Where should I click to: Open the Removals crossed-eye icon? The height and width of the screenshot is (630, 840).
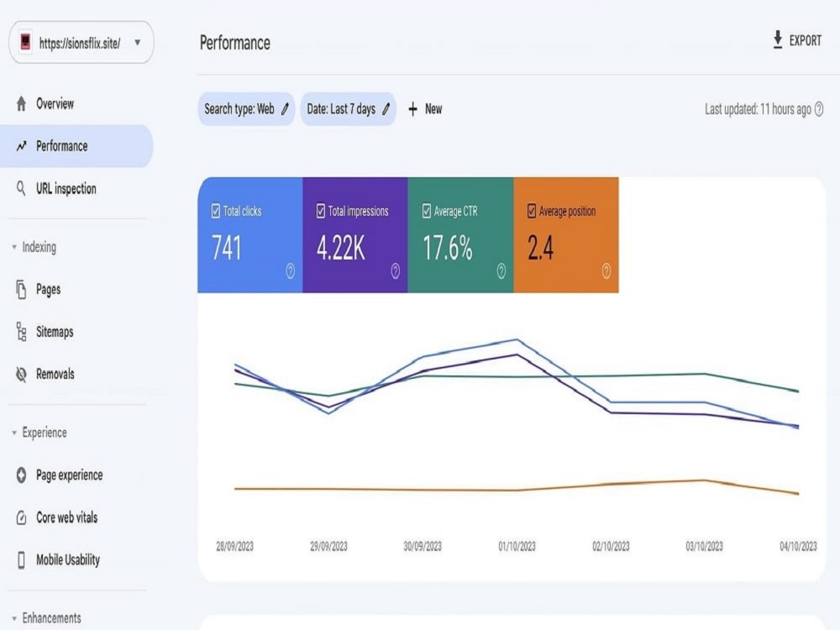22,374
